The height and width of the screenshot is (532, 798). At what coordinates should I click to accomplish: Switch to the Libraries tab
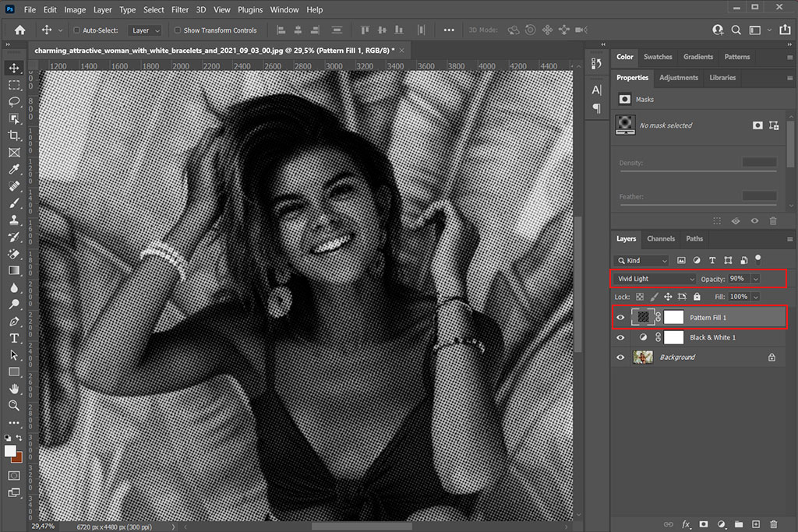pyautogui.click(x=722, y=77)
